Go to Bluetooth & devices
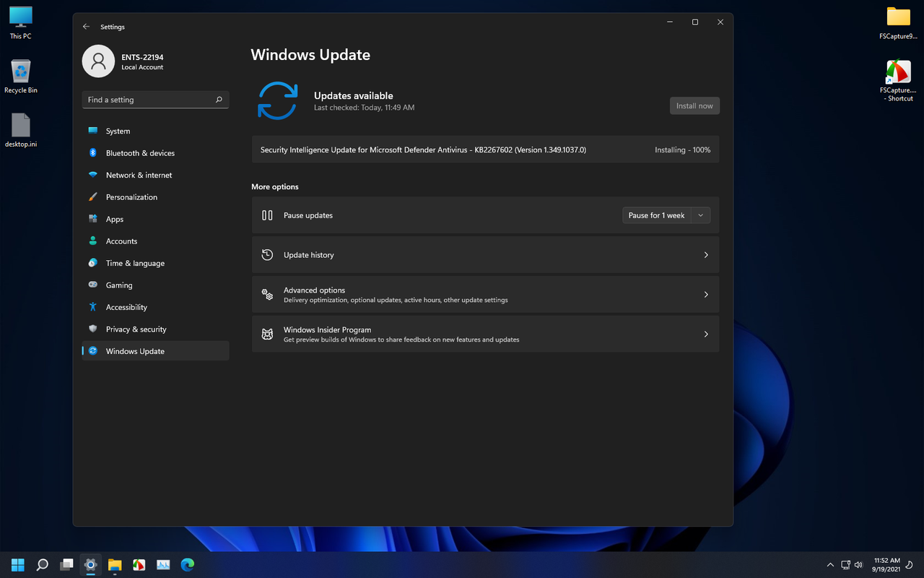The image size is (924, 578). pyautogui.click(x=155, y=153)
